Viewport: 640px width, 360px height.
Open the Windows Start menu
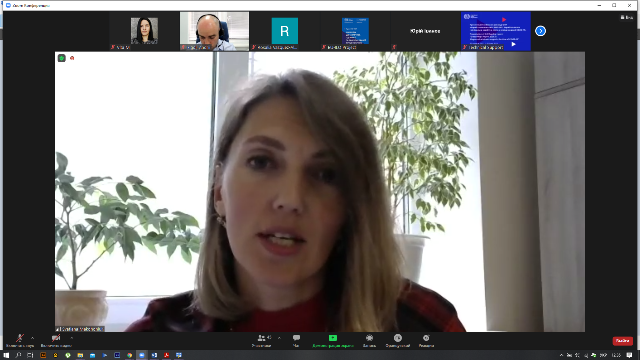tap(6, 355)
